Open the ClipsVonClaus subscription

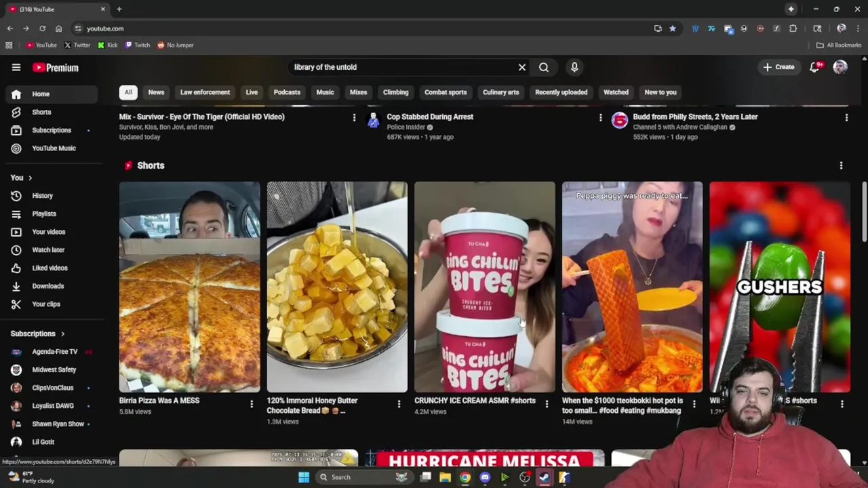tap(53, 388)
